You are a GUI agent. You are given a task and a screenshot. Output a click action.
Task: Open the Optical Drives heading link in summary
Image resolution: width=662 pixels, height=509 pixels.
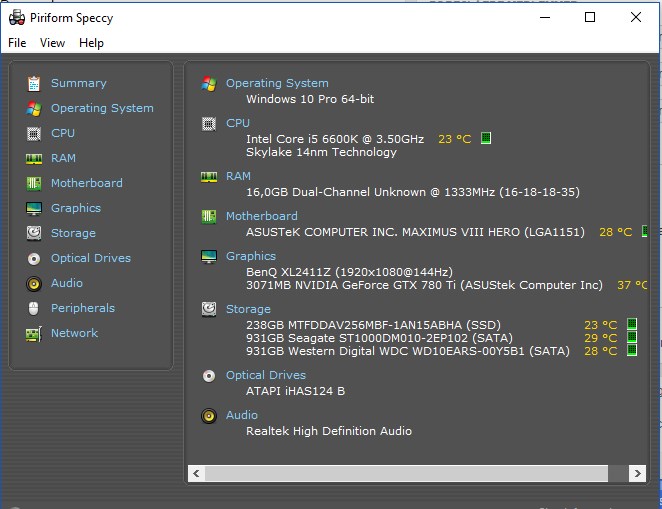tap(266, 375)
